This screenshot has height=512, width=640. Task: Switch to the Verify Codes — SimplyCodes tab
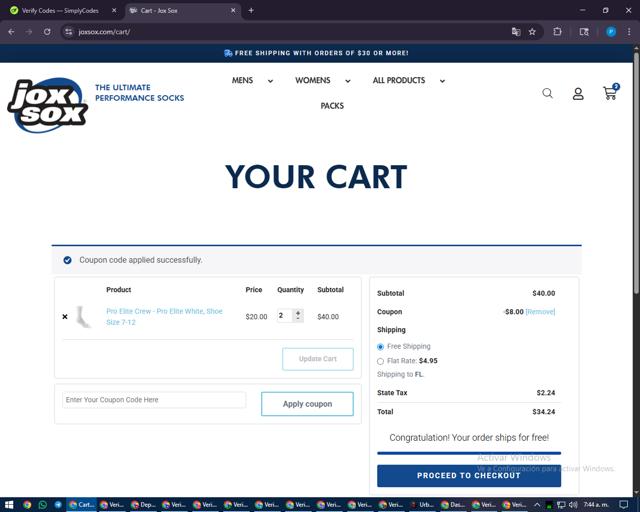pos(60,11)
